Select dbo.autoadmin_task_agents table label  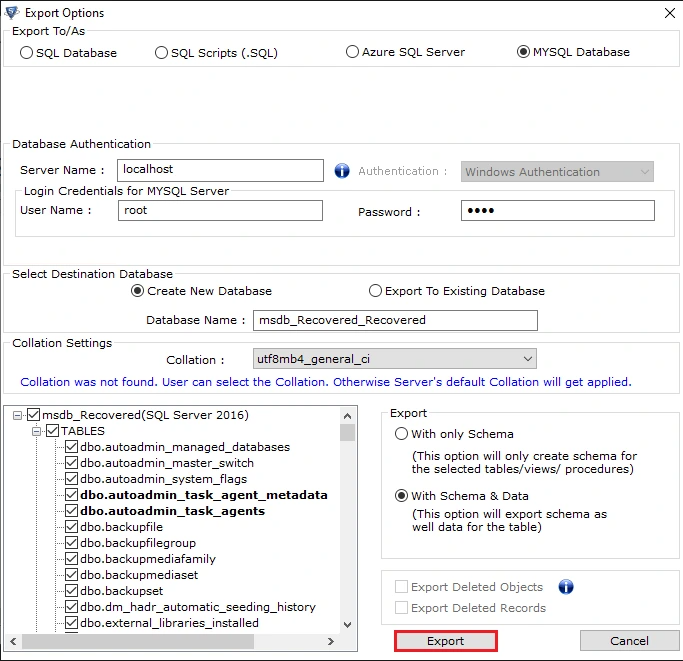[x=172, y=511]
